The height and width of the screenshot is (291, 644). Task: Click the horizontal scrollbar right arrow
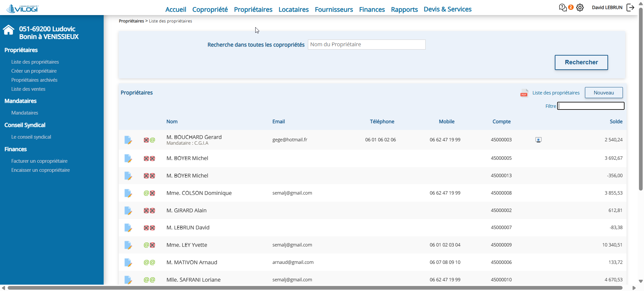(634, 288)
